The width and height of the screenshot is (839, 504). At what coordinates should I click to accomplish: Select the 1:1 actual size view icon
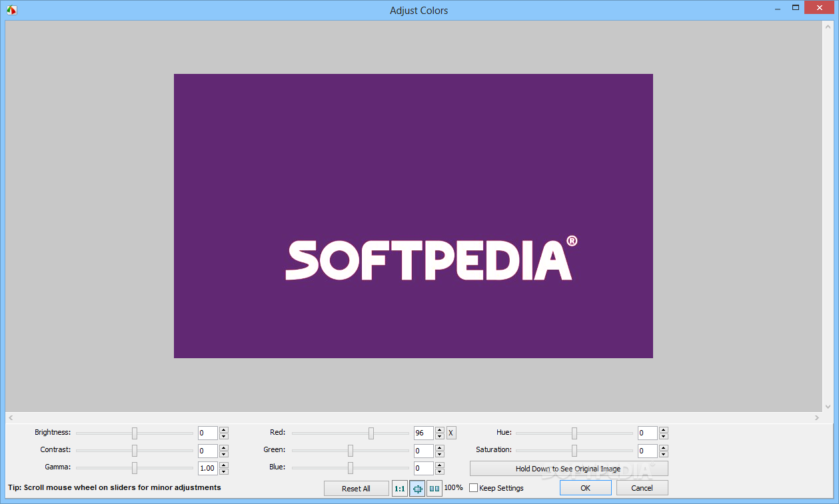click(x=400, y=489)
